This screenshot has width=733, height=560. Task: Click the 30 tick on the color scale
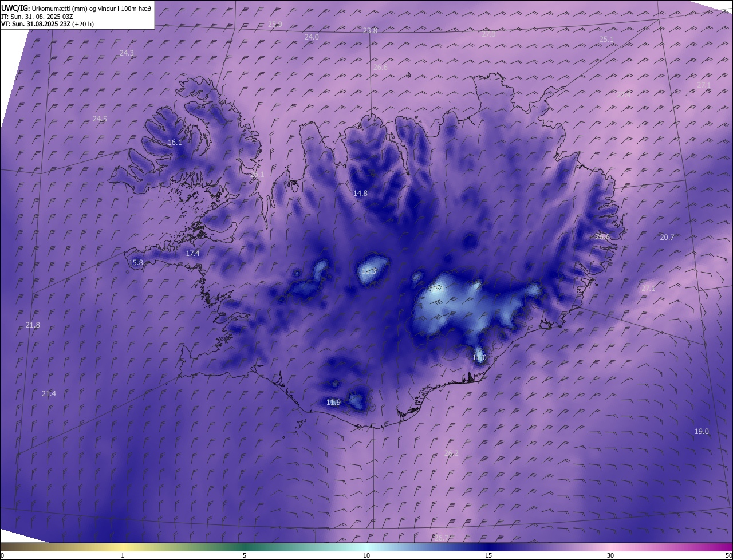click(610, 555)
